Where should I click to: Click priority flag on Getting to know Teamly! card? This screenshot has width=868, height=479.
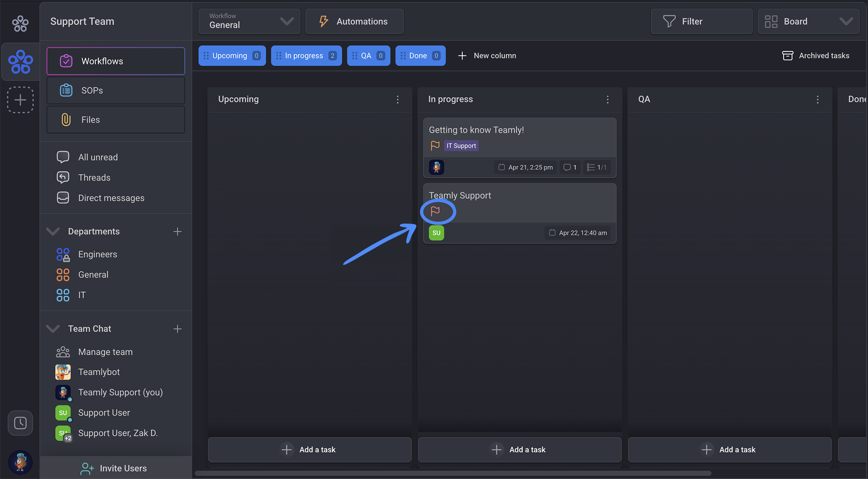[x=435, y=146]
